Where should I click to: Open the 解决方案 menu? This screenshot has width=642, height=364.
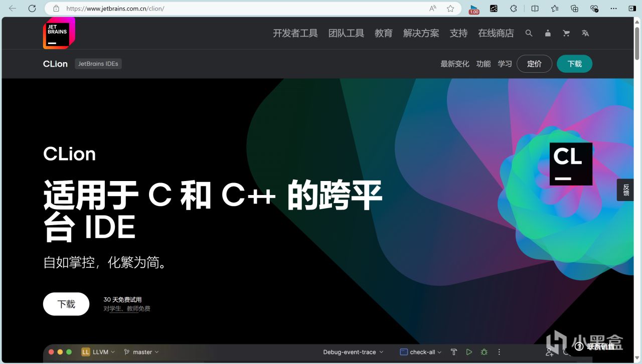421,33
